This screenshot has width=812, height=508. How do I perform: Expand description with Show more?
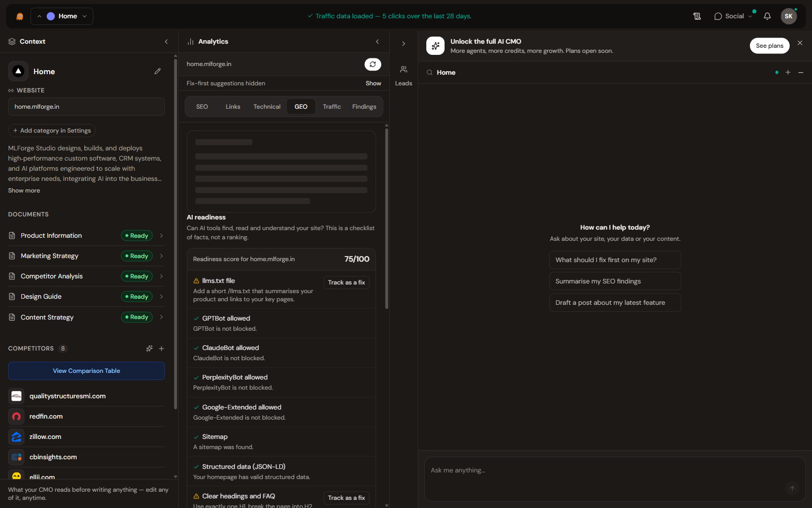coord(24,190)
